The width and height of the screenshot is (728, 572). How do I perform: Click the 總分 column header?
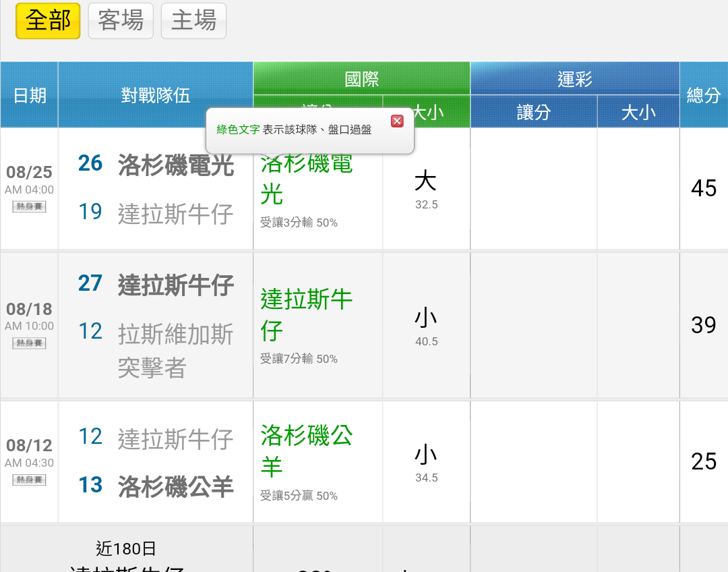pos(704,95)
